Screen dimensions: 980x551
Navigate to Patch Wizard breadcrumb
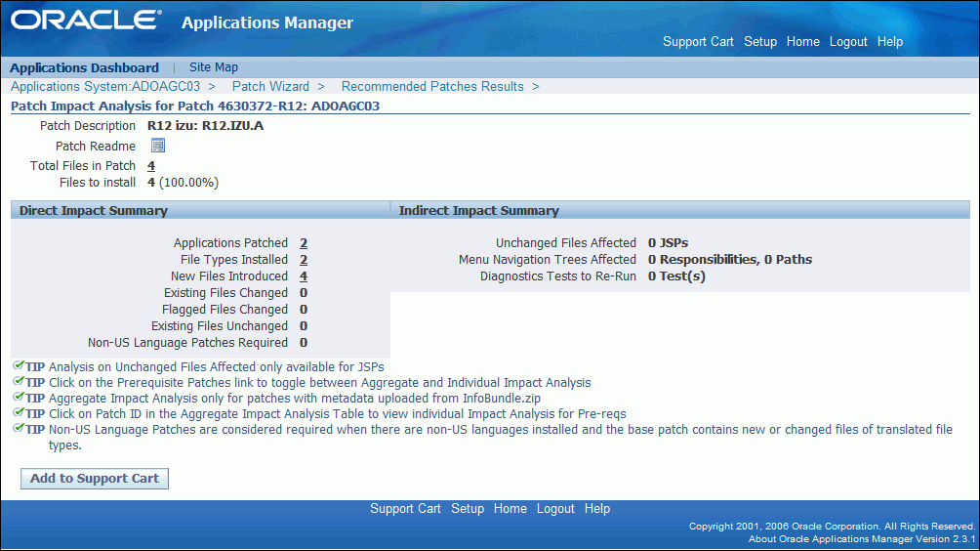[x=270, y=86]
